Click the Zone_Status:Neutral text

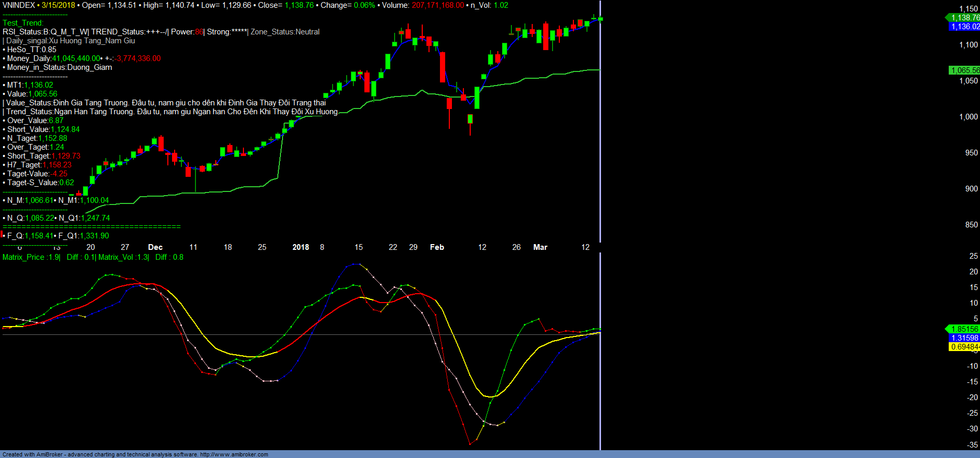pyautogui.click(x=285, y=32)
